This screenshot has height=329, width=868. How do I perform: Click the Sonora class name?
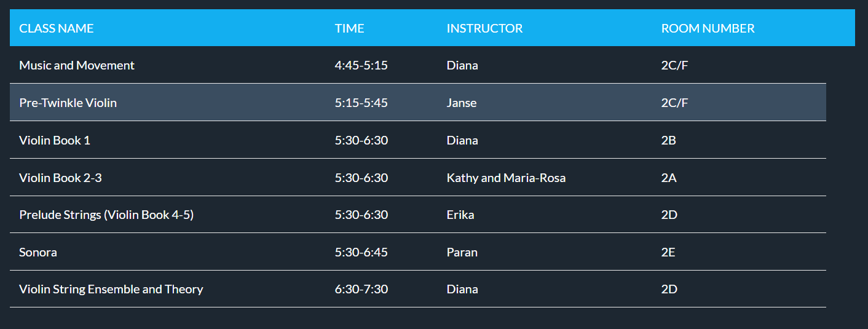click(x=38, y=252)
